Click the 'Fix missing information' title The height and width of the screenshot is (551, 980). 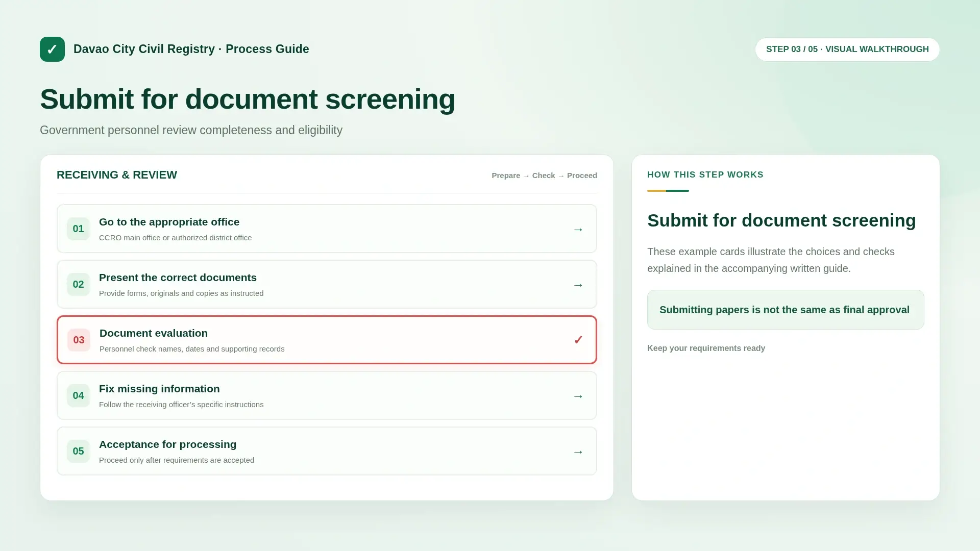click(159, 389)
